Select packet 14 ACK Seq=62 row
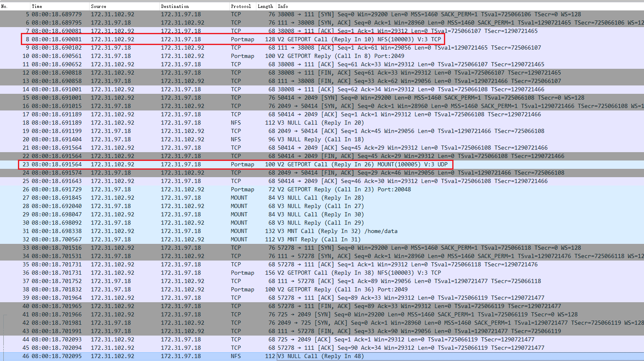 point(322,89)
